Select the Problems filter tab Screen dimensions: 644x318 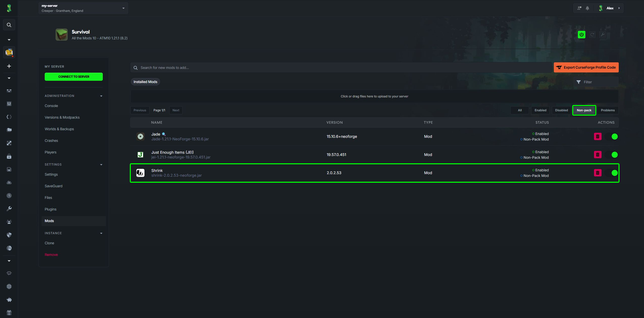[608, 110]
